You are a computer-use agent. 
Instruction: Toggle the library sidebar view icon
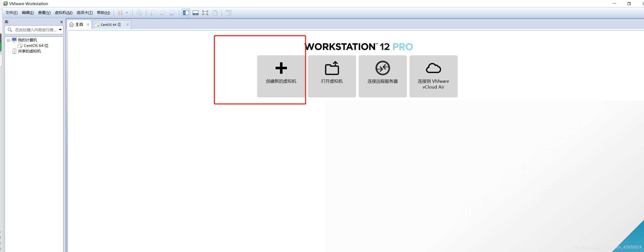(x=186, y=13)
